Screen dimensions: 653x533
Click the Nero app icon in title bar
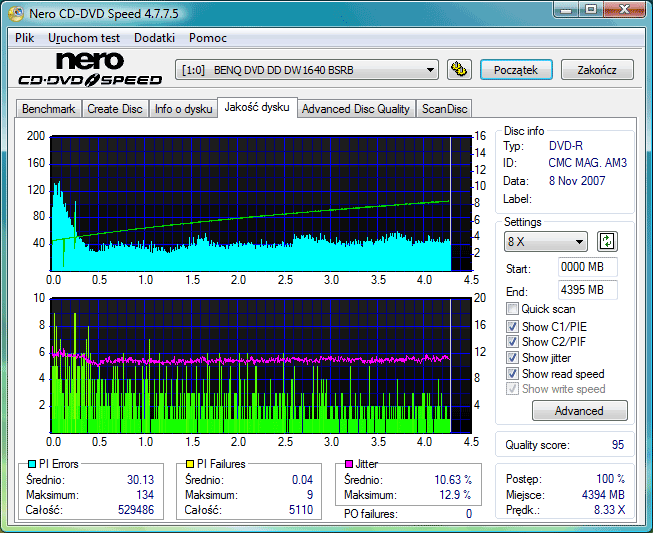(x=16, y=13)
